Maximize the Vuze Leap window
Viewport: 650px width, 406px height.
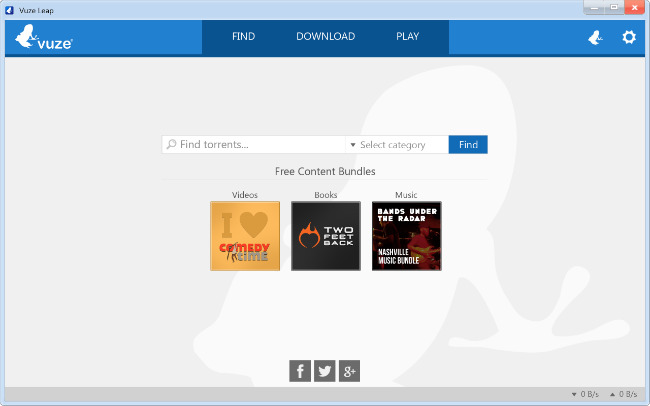click(x=614, y=8)
